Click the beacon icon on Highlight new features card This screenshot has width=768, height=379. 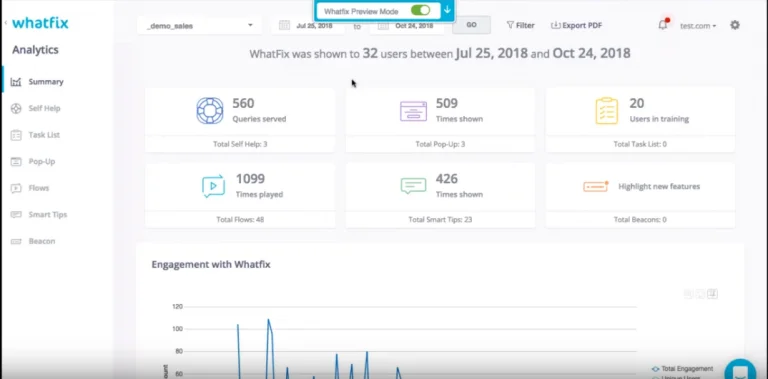point(596,186)
